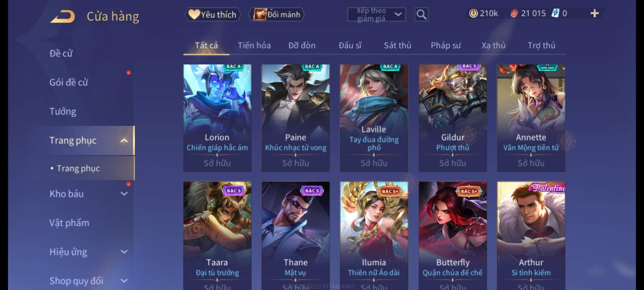
Task: Switch to the Sát thủ tab
Action: click(x=397, y=45)
